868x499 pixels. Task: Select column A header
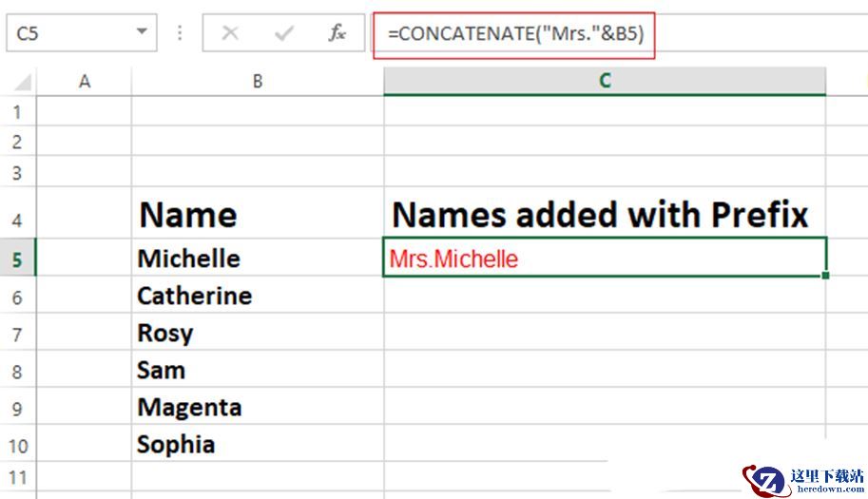pos(85,82)
